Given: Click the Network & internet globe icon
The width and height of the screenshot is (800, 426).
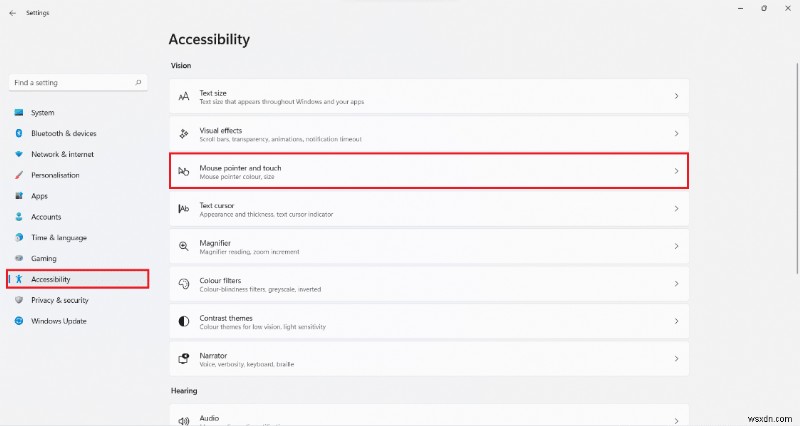Looking at the screenshot, I should [x=18, y=154].
